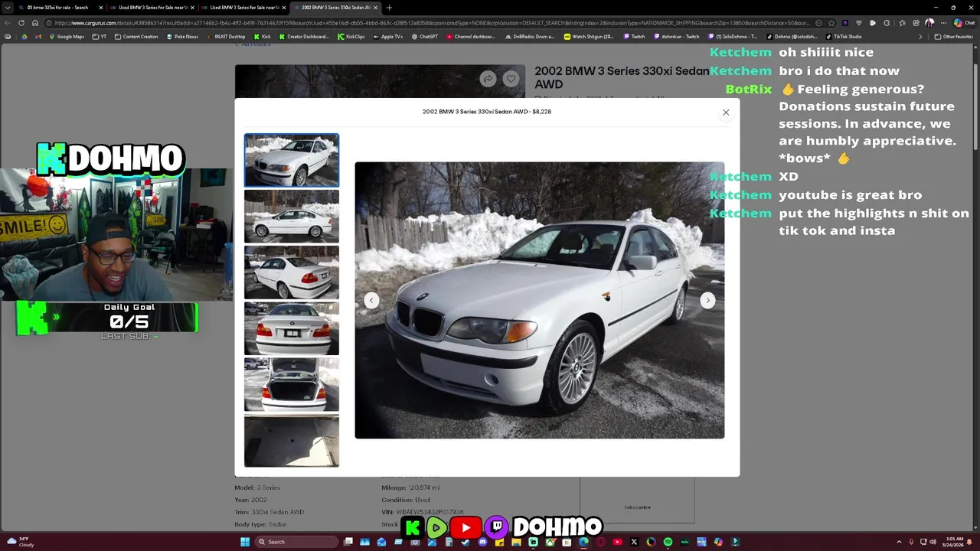This screenshot has height=551, width=980.
Task: Close the active 2002 BMW 330xi tab
Action: click(376, 8)
